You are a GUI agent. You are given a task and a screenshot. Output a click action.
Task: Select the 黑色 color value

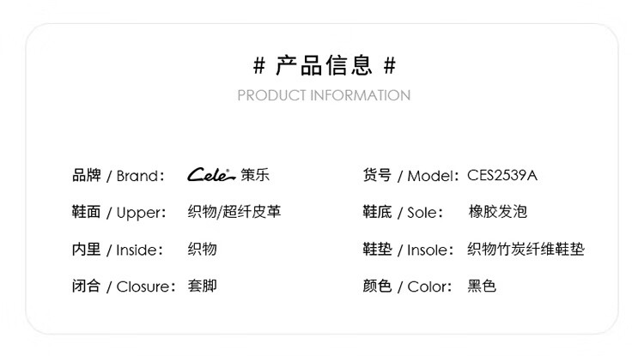point(482,286)
